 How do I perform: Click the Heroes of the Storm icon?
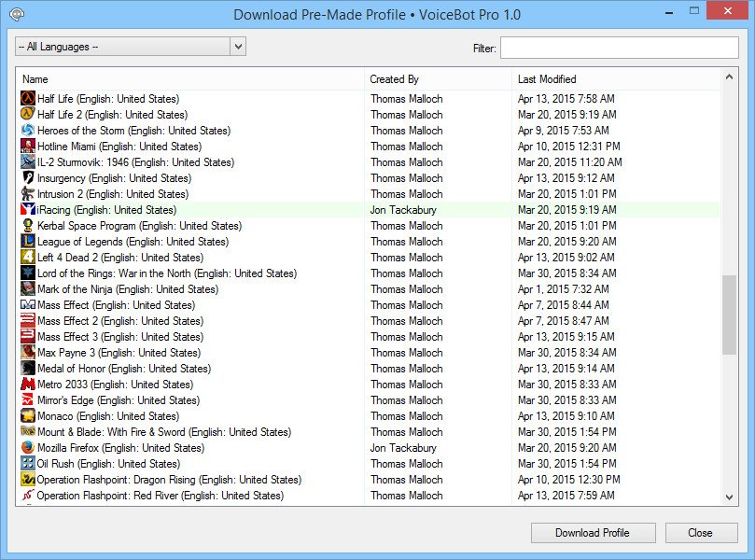[x=27, y=131]
